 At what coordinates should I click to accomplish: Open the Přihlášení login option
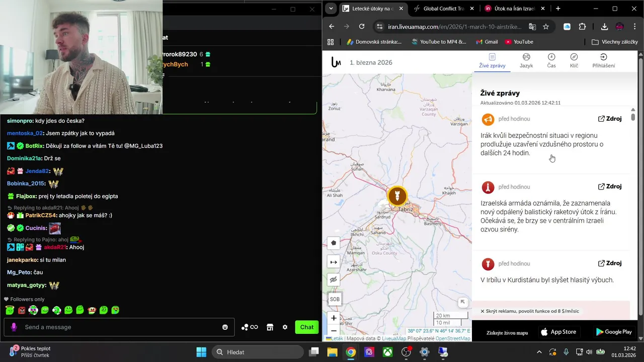(x=603, y=61)
